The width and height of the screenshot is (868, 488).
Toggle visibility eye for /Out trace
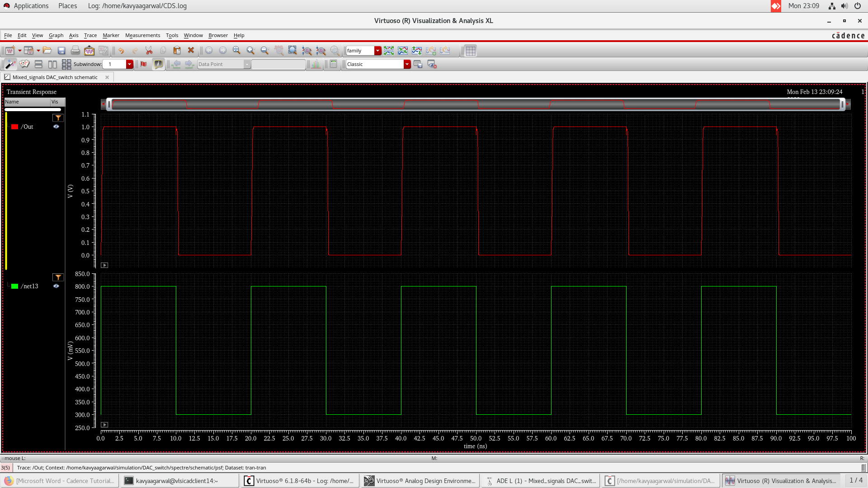point(56,127)
